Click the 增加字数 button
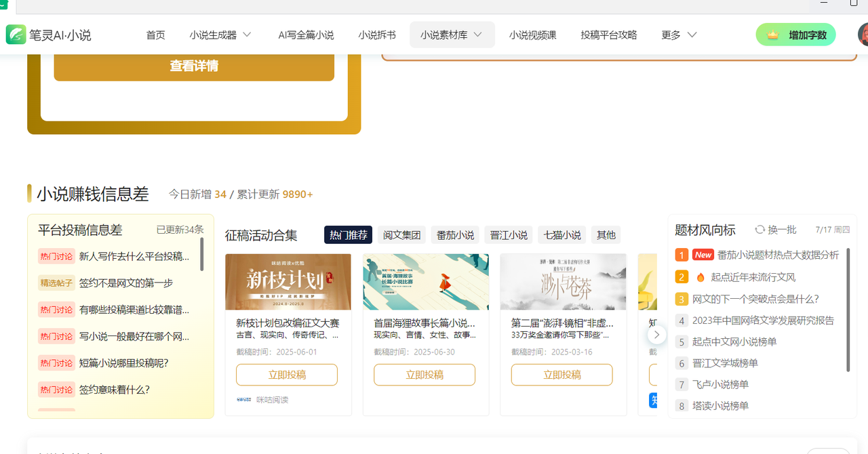 796,35
